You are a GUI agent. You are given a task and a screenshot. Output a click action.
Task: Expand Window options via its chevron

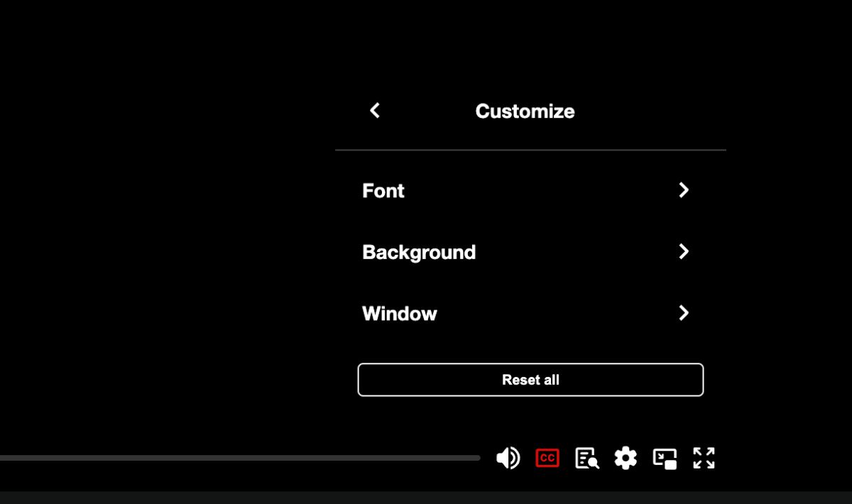(683, 313)
